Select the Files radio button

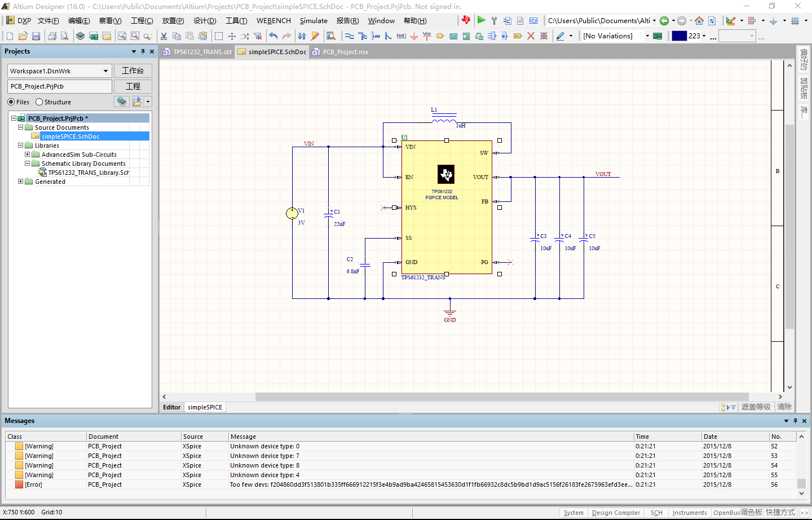[x=11, y=102]
